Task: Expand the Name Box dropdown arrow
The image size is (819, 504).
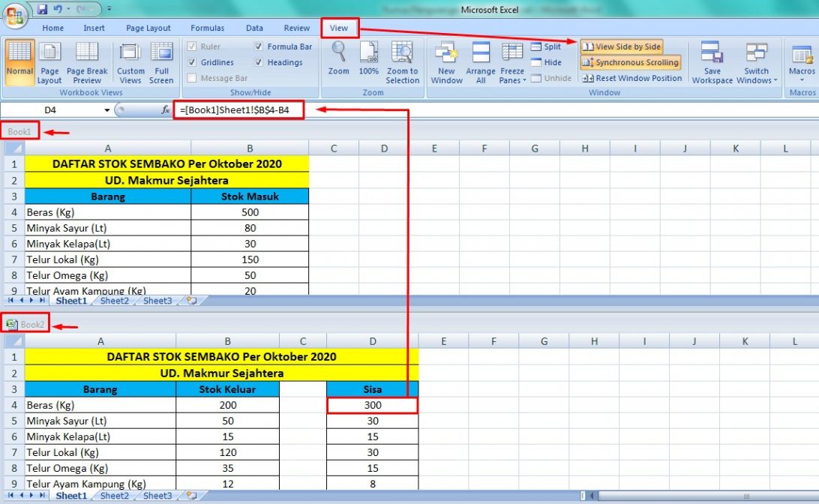Action: coord(107,110)
